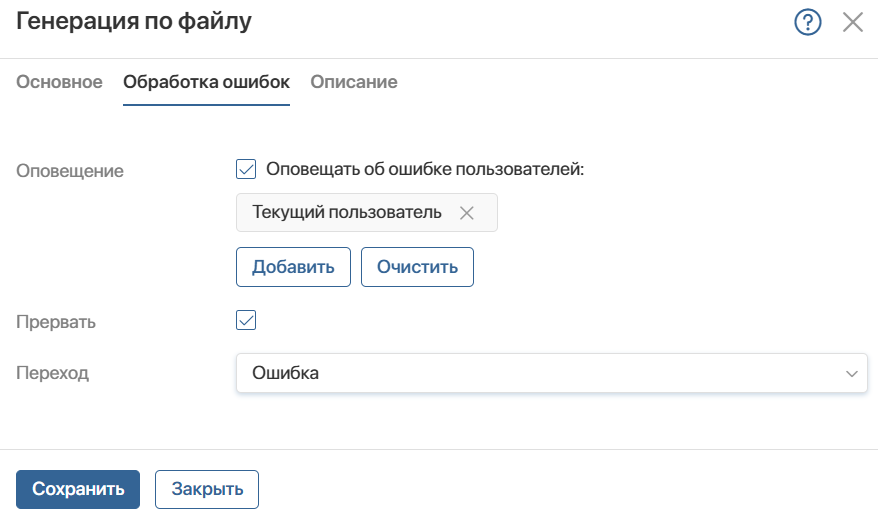Click the Закрыть button

(207, 489)
